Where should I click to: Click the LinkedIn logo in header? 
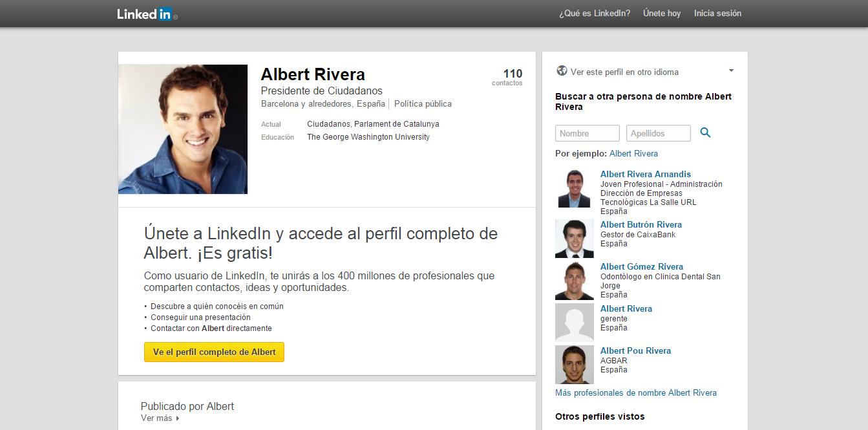(145, 14)
